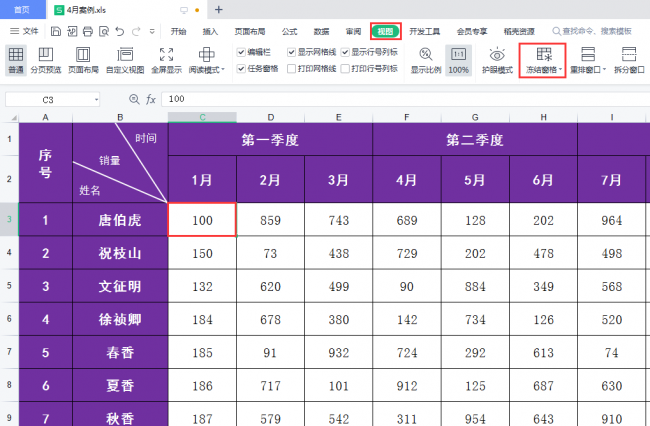Viewport: 650px width, 426px height.
Task: Open the Name Box dropdown arrow
Action: (96, 99)
